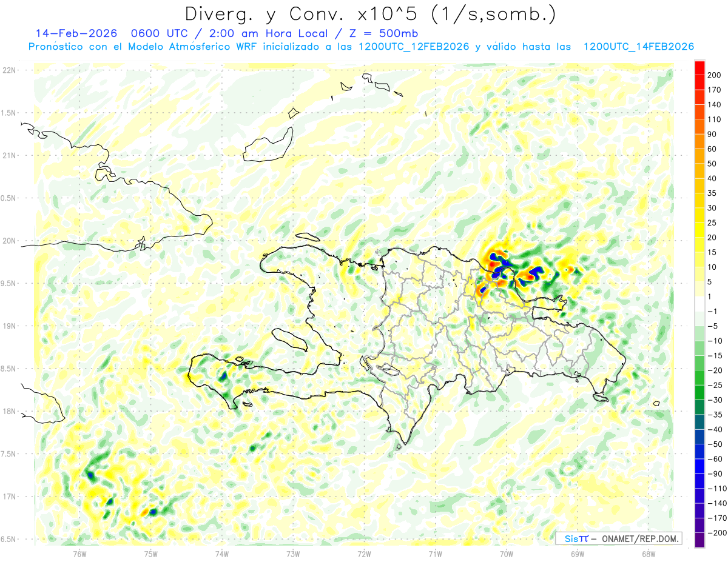
Task: Click the 17N latitude label
Action: click(9, 497)
